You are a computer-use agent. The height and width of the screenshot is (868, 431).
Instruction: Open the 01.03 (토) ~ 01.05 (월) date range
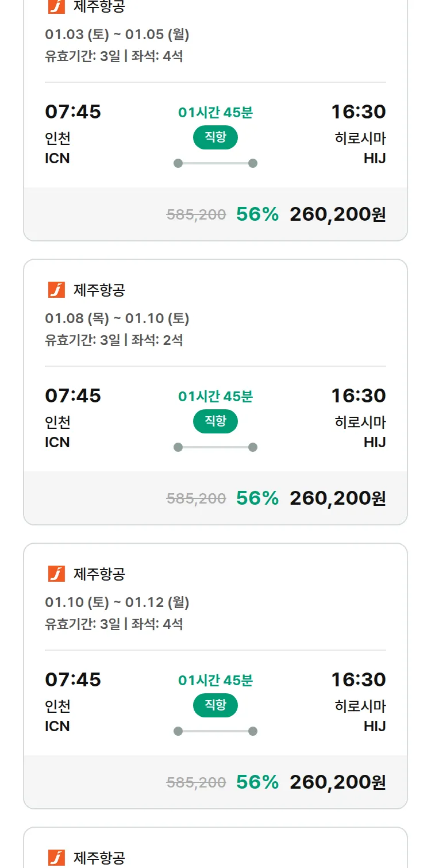pos(117,34)
